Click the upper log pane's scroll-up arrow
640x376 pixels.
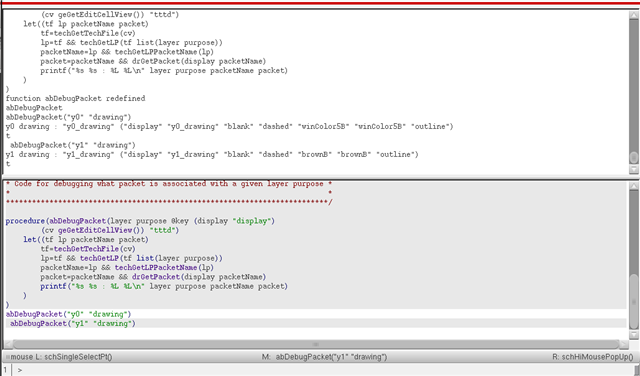(633, 15)
